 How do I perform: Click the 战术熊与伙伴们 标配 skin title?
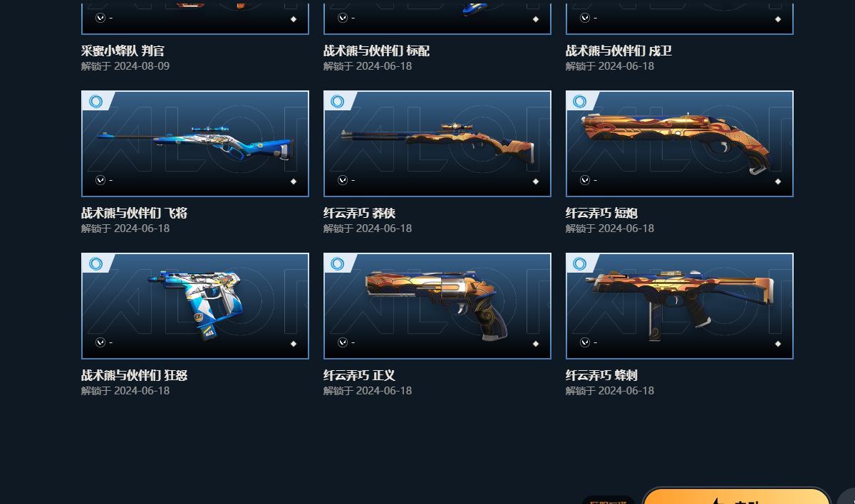(376, 51)
